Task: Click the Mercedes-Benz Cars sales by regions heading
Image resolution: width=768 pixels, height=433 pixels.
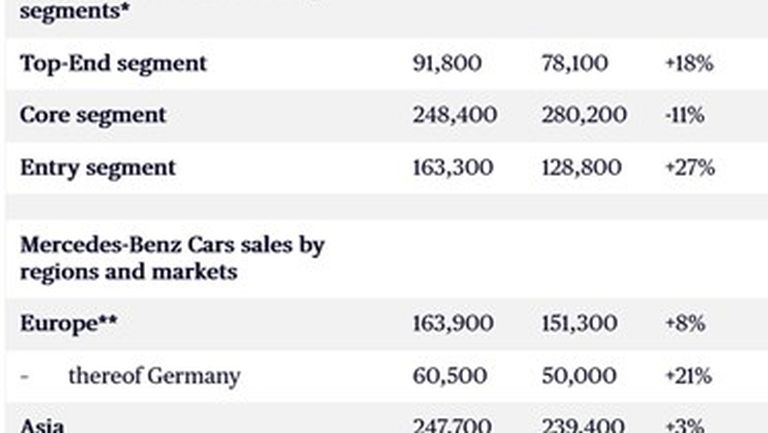Action: pos(172,257)
